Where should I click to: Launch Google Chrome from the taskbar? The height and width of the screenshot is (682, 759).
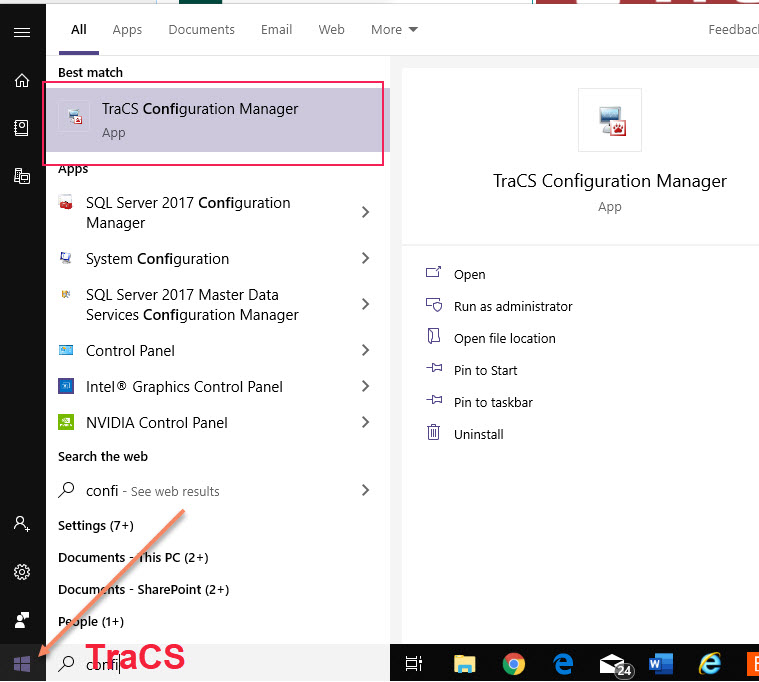tap(514, 663)
